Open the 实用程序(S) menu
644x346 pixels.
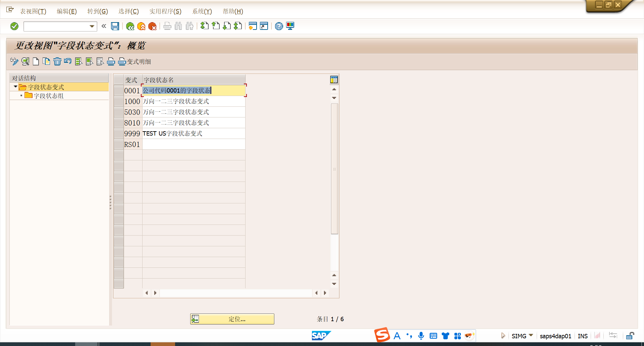point(165,11)
